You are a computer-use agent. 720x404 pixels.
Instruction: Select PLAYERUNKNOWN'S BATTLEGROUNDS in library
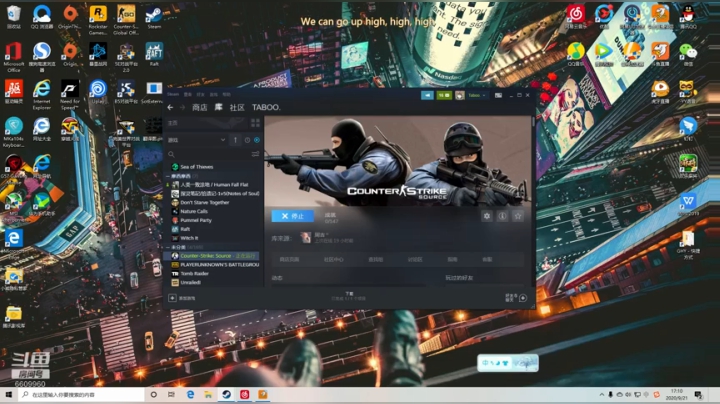click(215, 265)
